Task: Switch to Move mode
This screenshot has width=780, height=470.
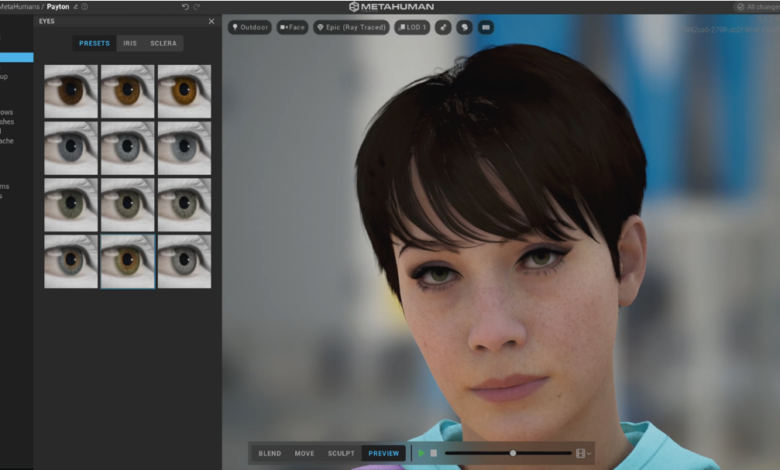Action: 304,453
